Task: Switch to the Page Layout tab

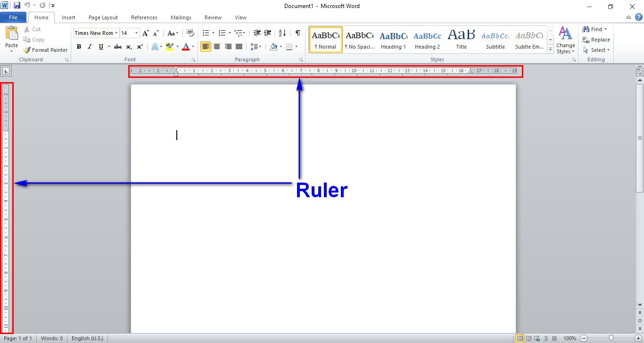Action: tap(103, 17)
